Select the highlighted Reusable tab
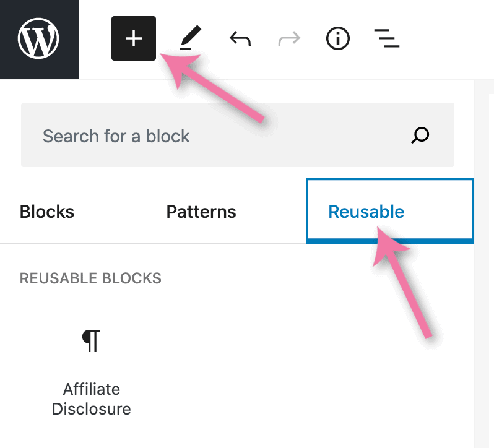Image resolution: width=494 pixels, height=448 pixels. pos(390,210)
